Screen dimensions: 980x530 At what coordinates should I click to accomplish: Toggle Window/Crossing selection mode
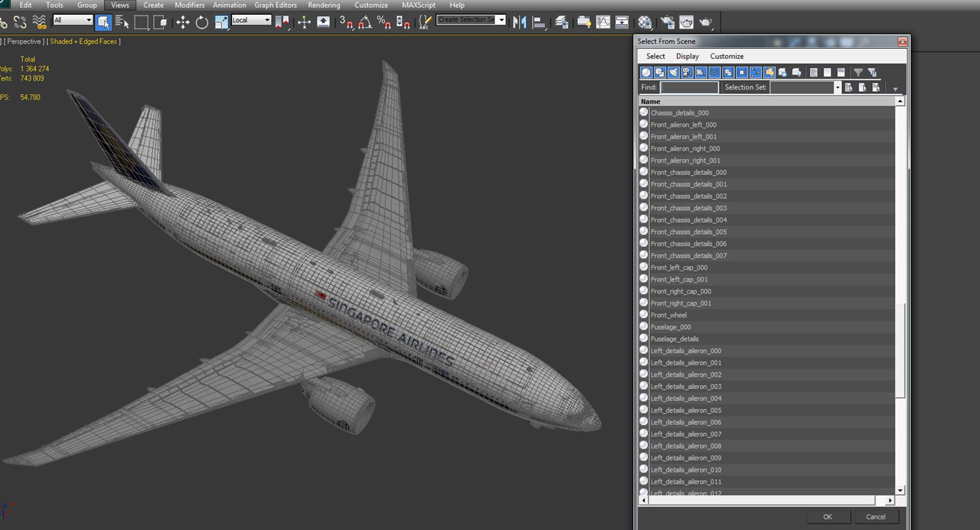point(160,22)
